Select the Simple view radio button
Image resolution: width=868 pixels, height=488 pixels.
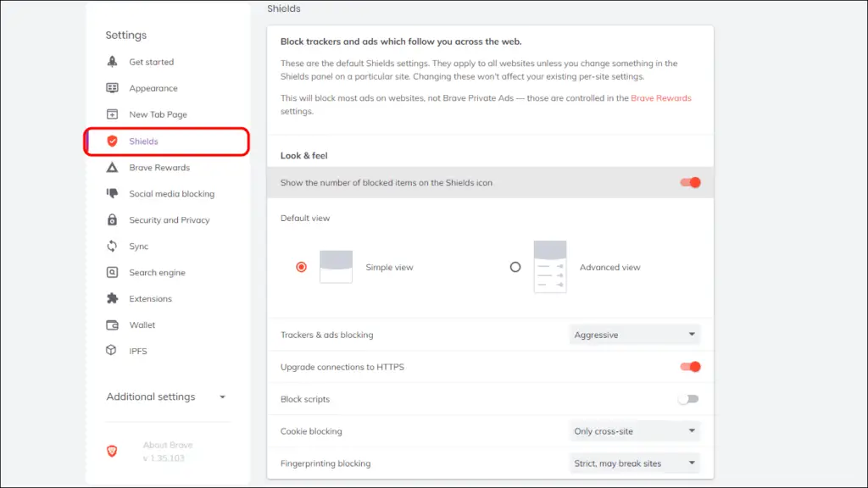(301, 267)
